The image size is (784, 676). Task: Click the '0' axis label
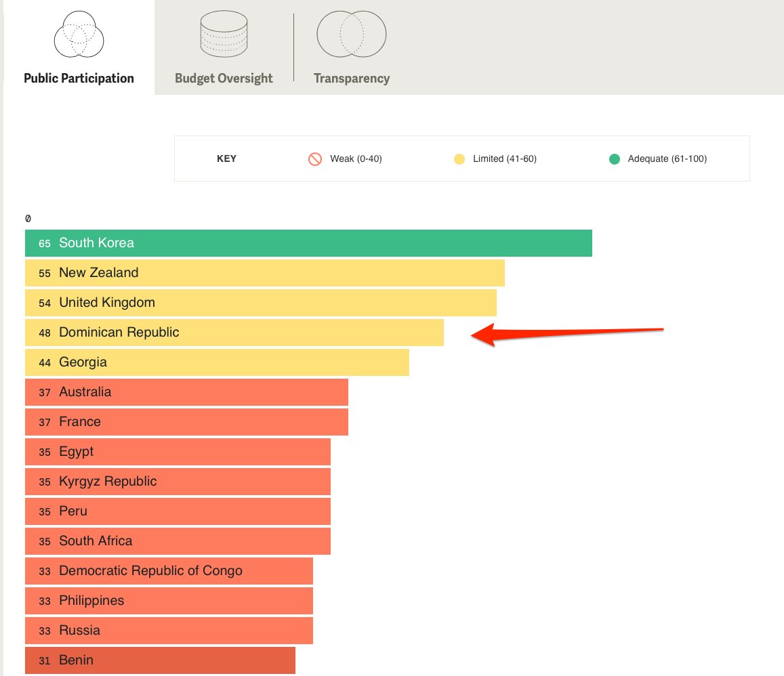(x=28, y=218)
